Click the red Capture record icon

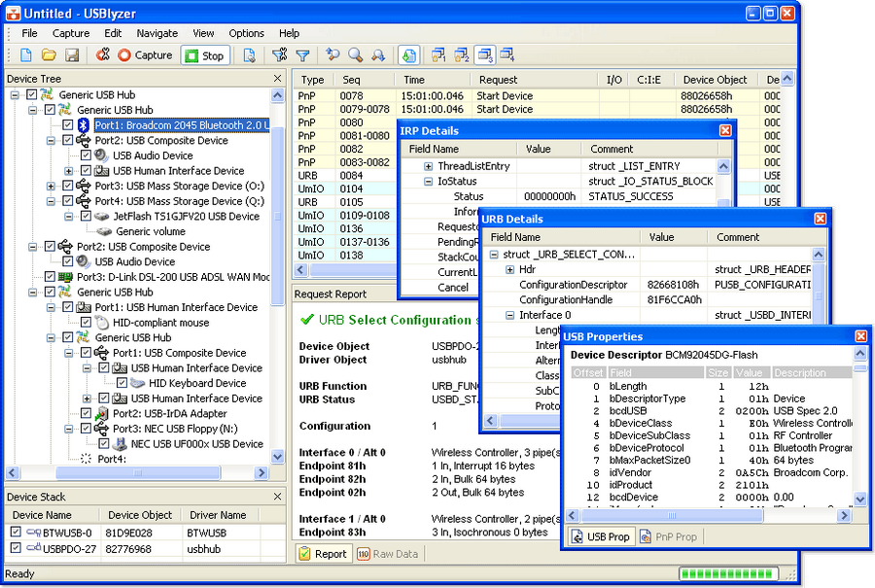click(124, 55)
